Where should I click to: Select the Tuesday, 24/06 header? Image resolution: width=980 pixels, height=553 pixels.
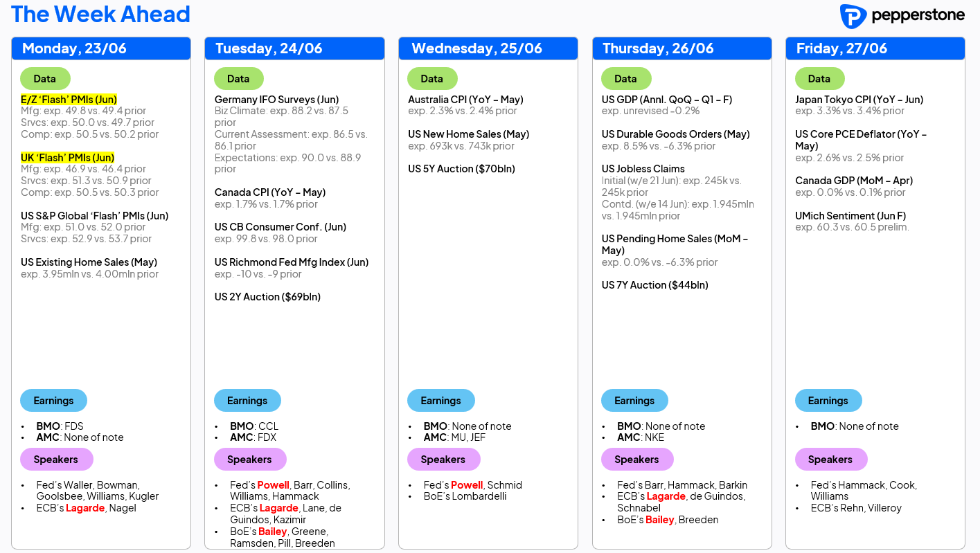click(294, 48)
